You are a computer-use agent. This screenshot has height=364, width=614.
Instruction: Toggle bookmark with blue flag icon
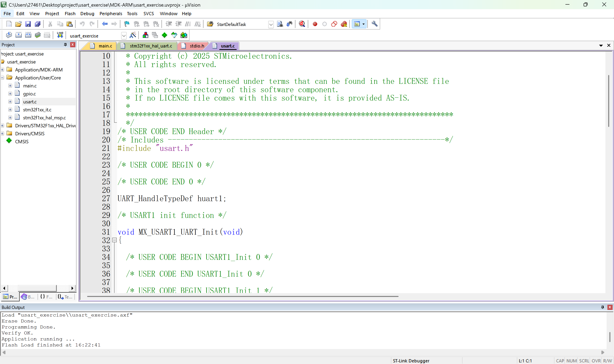click(127, 24)
